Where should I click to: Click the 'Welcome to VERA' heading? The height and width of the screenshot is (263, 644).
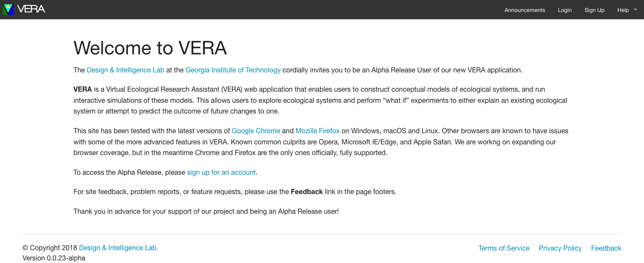(150, 48)
